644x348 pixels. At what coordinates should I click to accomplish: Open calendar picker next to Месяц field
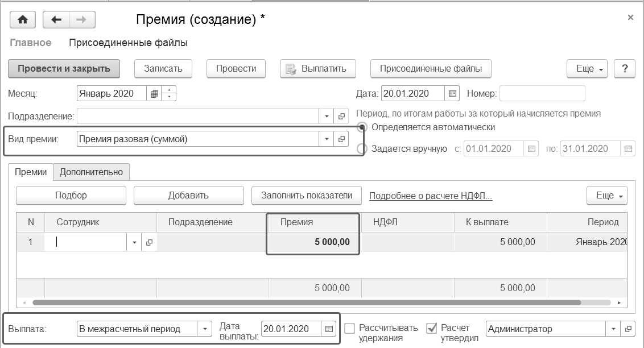tap(154, 94)
